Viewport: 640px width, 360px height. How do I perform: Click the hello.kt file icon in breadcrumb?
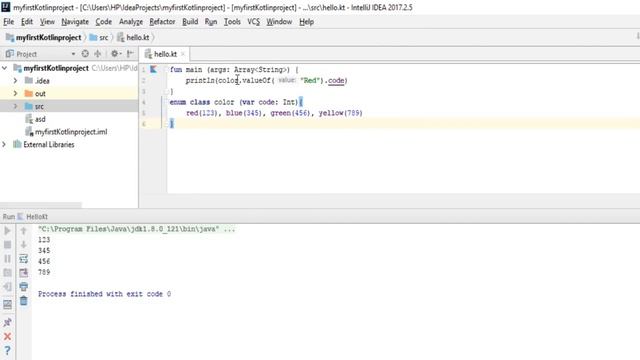click(x=120, y=38)
